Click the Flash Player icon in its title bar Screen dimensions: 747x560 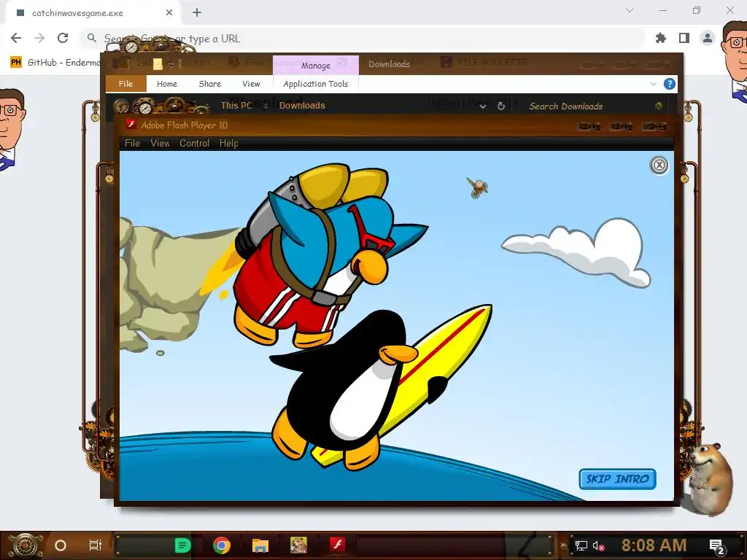pyautogui.click(x=131, y=125)
